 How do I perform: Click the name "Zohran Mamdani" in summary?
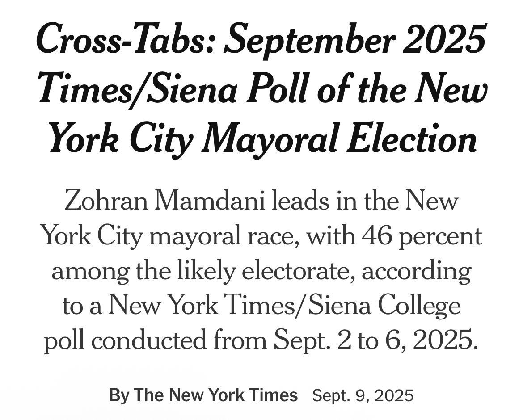(x=164, y=201)
